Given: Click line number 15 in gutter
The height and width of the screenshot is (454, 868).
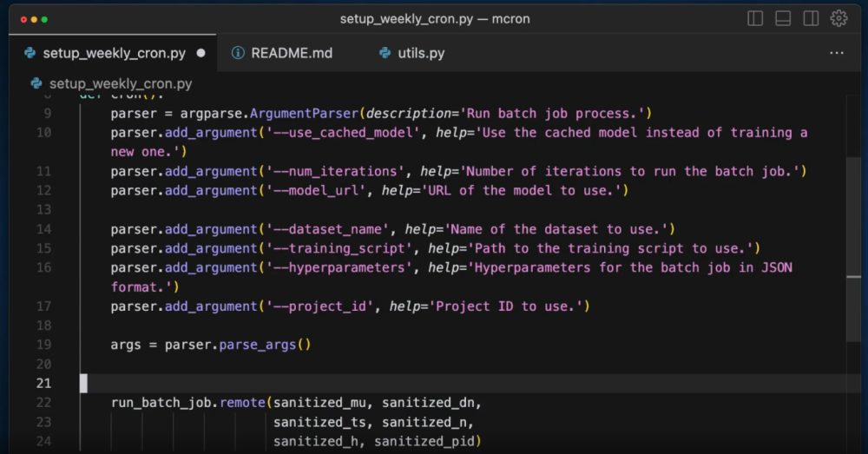Looking at the screenshot, I should 43,248.
